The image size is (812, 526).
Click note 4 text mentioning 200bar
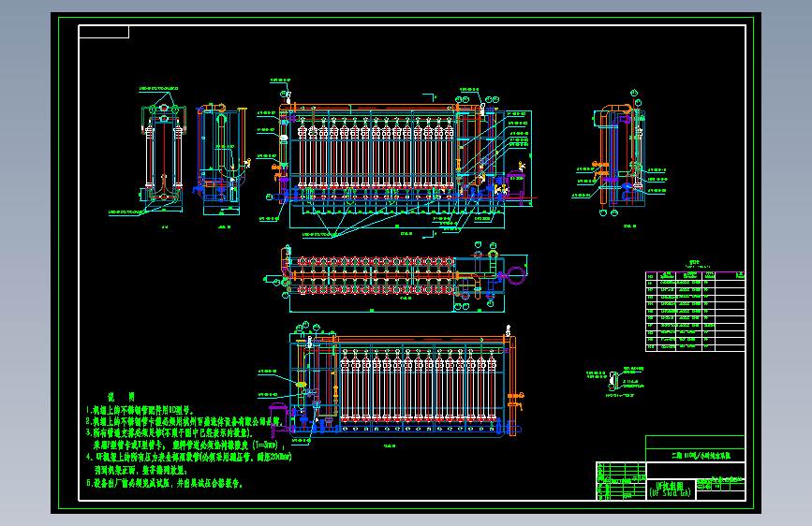(188, 457)
